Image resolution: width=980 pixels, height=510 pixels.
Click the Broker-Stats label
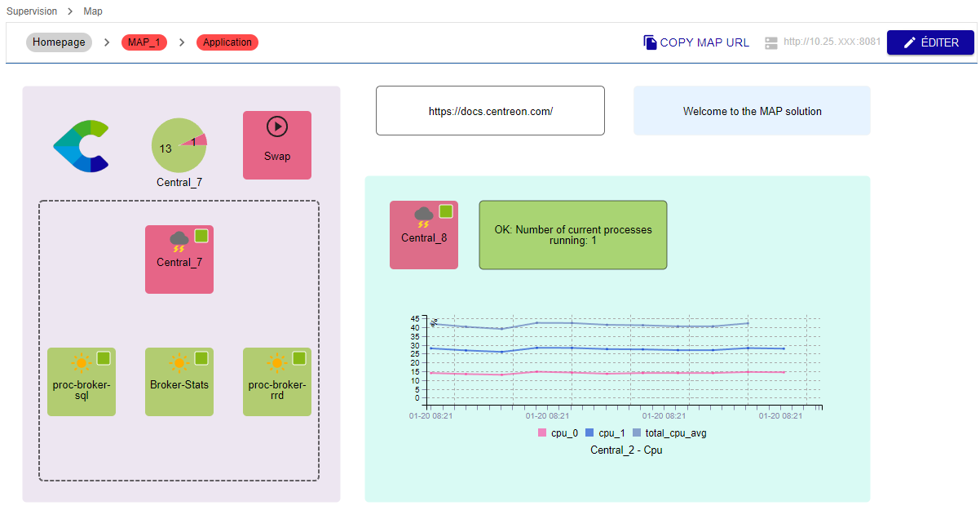(179, 384)
